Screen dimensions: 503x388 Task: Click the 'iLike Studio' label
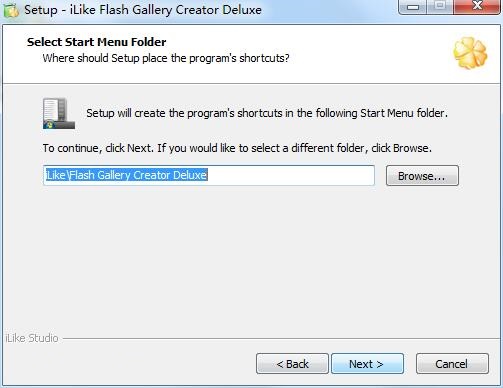32,338
